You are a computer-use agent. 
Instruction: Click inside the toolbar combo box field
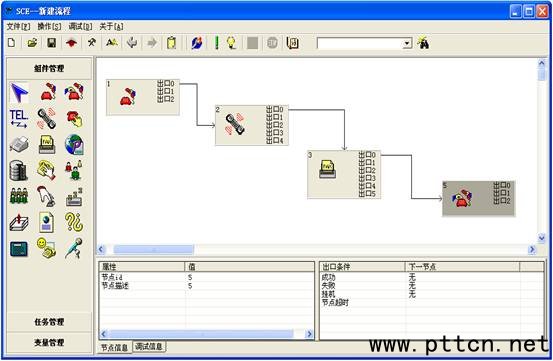(x=360, y=43)
